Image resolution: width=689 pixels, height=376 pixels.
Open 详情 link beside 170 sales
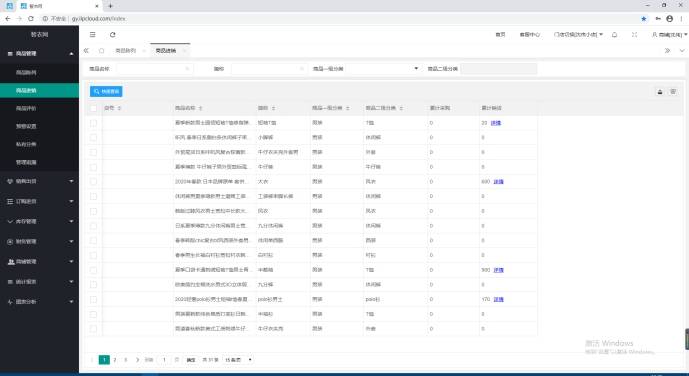click(x=498, y=299)
